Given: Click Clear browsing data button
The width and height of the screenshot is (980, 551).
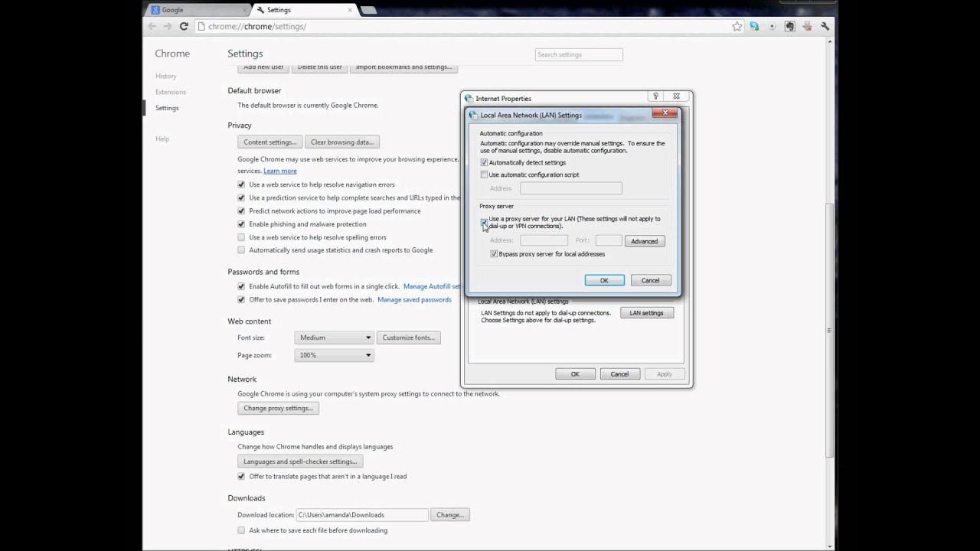Looking at the screenshot, I should click(x=342, y=142).
